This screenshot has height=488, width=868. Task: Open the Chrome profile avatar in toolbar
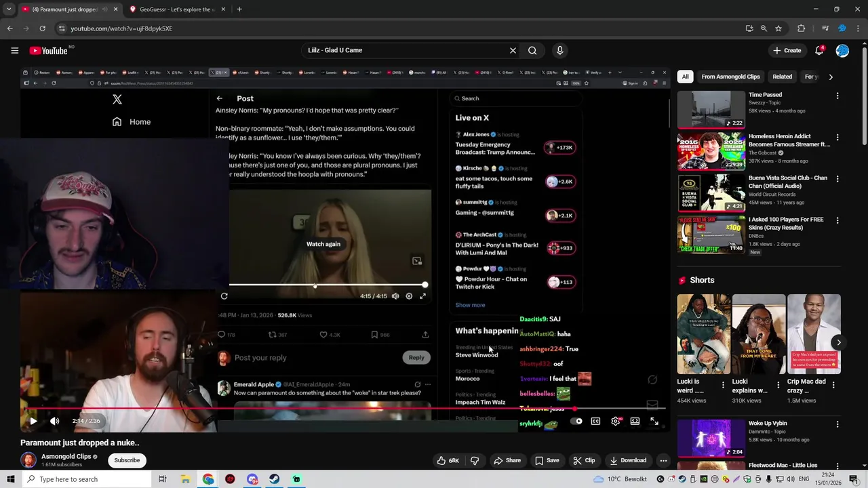(x=842, y=28)
